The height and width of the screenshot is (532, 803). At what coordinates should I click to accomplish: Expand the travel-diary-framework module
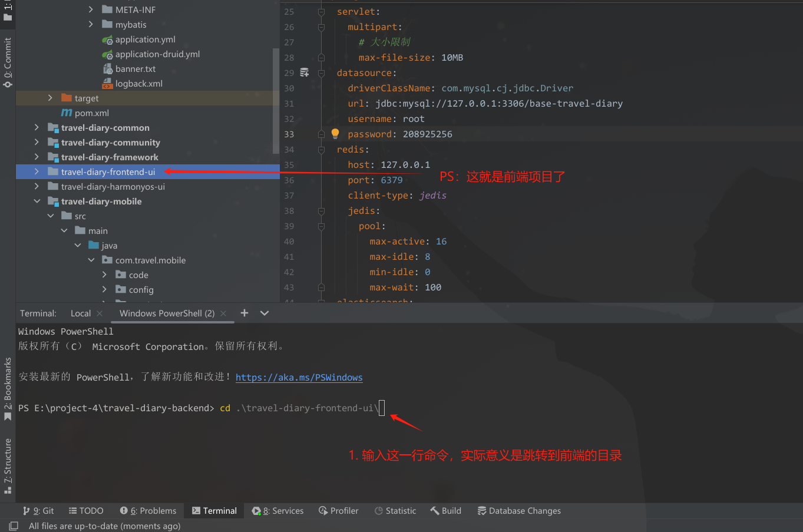tap(37, 157)
